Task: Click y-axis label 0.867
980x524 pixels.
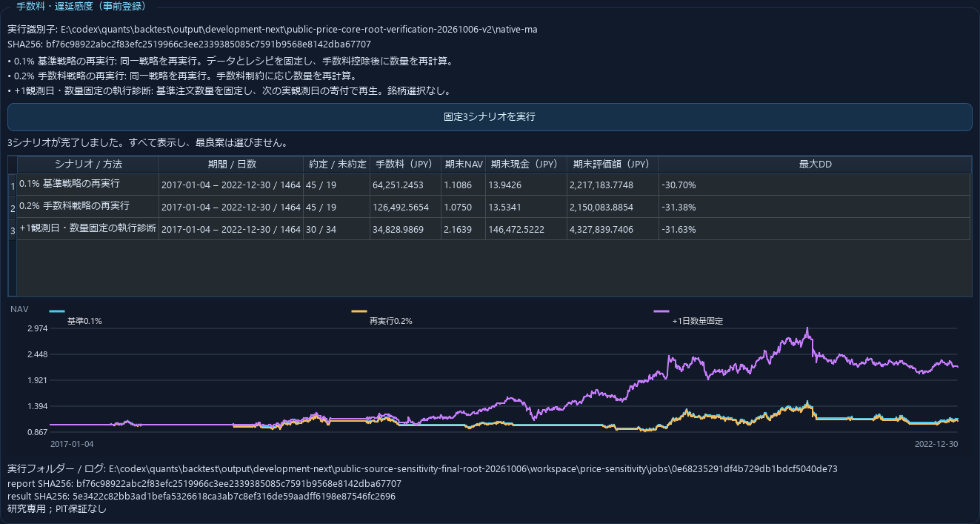Action: (x=37, y=432)
